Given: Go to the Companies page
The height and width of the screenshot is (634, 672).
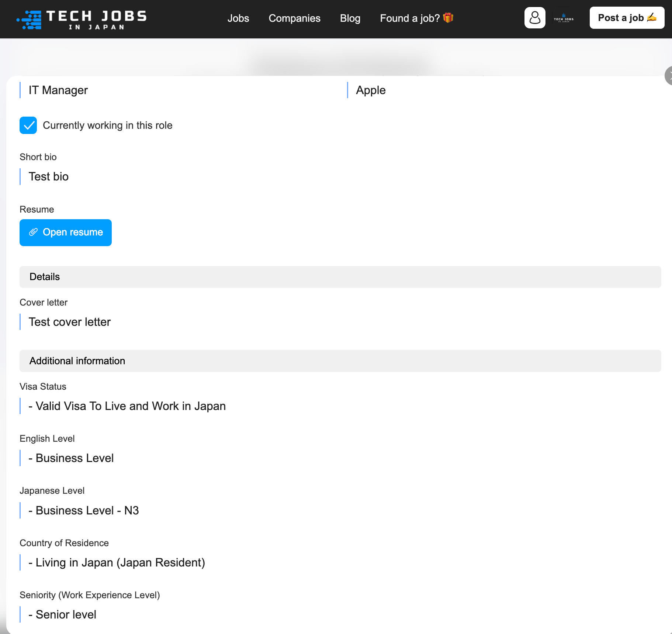Looking at the screenshot, I should pyautogui.click(x=294, y=18).
